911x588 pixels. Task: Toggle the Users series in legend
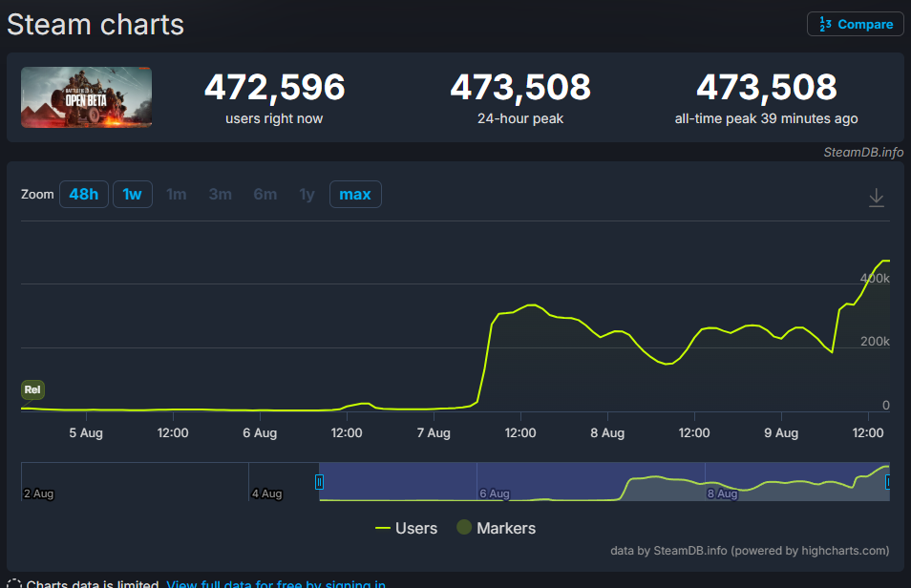point(406,528)
